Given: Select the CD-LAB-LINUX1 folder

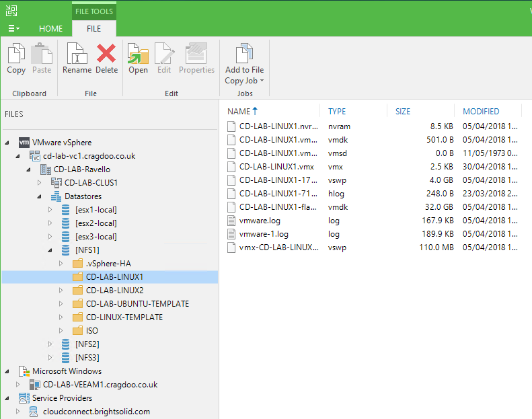Looking at the screenshot, I should 110,277.
